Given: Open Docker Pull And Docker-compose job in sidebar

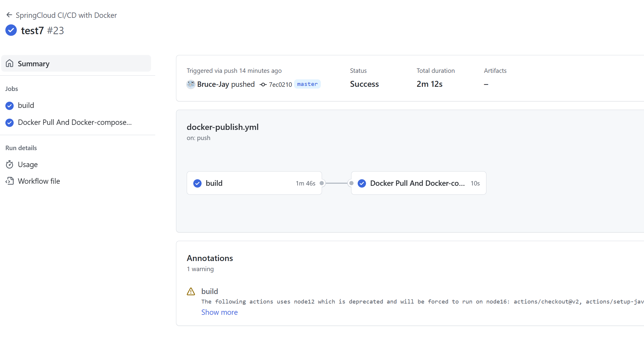Looking at the screenshot, I should pos(75,122).
